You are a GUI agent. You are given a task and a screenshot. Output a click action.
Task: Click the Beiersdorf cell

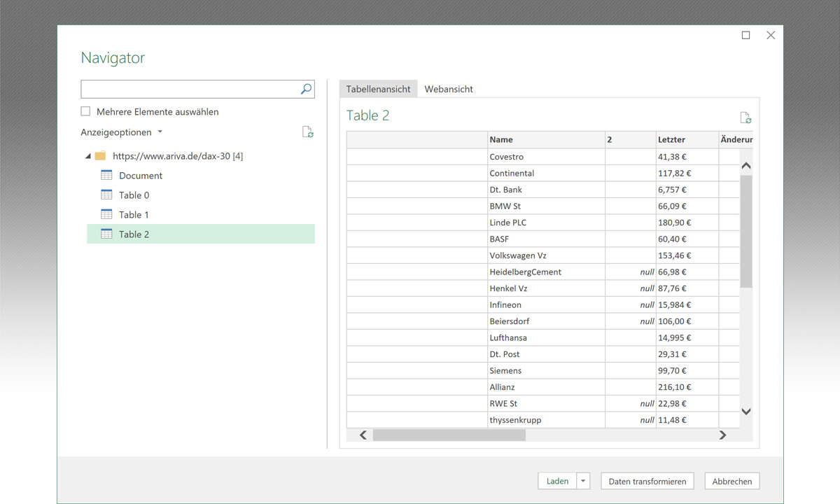tap(546, 321)
